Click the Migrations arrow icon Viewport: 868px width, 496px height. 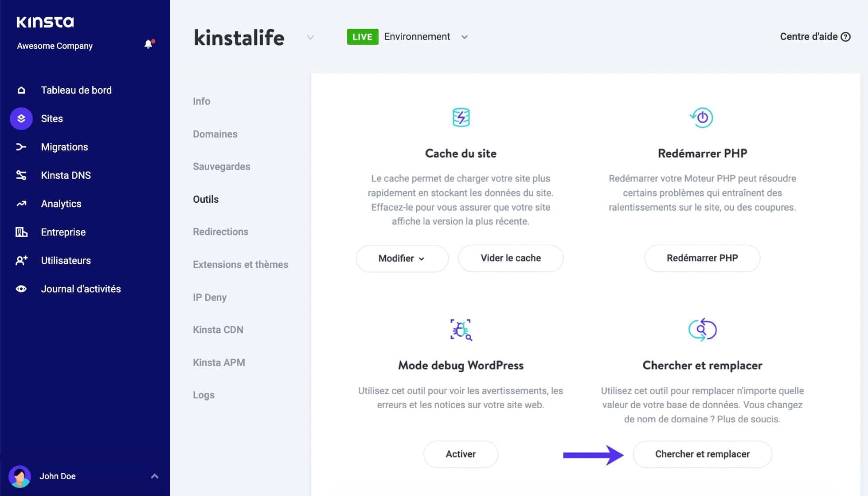click(x=21, y=147)
